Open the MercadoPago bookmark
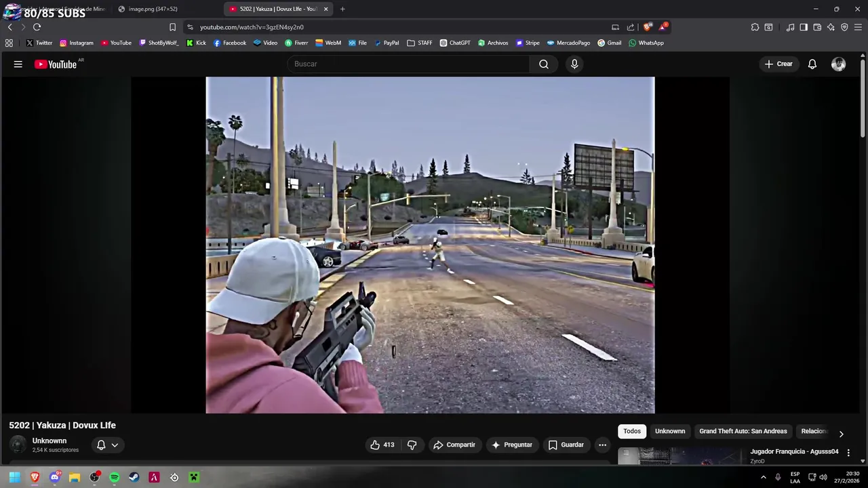 tap(568, 43)
